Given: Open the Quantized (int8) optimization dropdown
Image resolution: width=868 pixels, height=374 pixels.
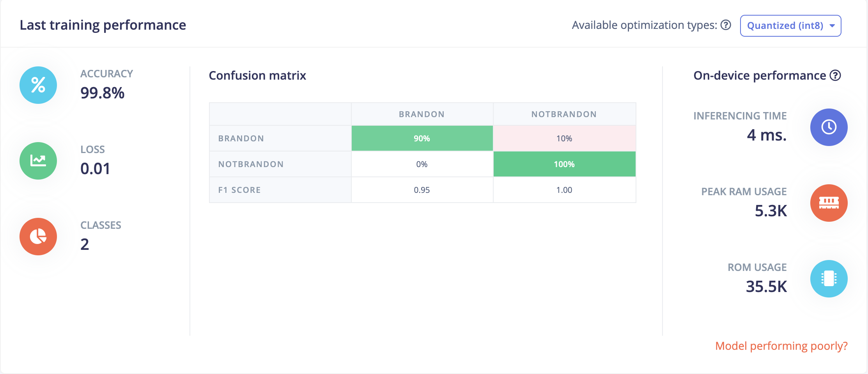Looking at the screenshot, I should point(790,26).
